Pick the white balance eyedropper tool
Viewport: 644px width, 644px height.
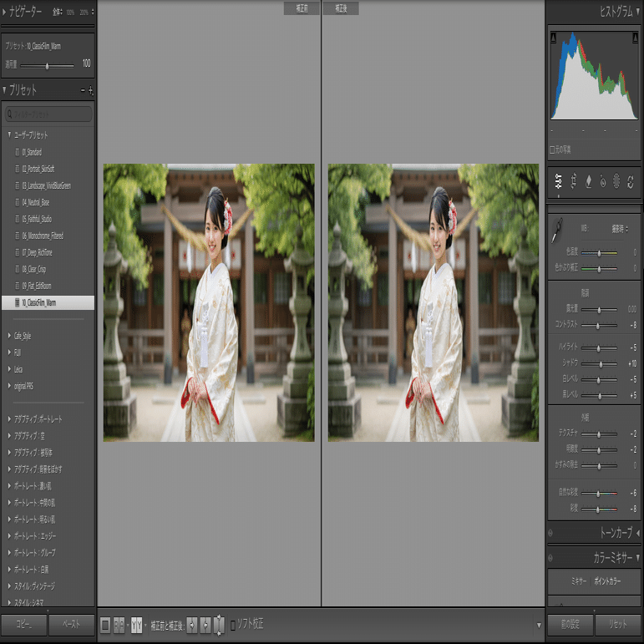[557, 231]
